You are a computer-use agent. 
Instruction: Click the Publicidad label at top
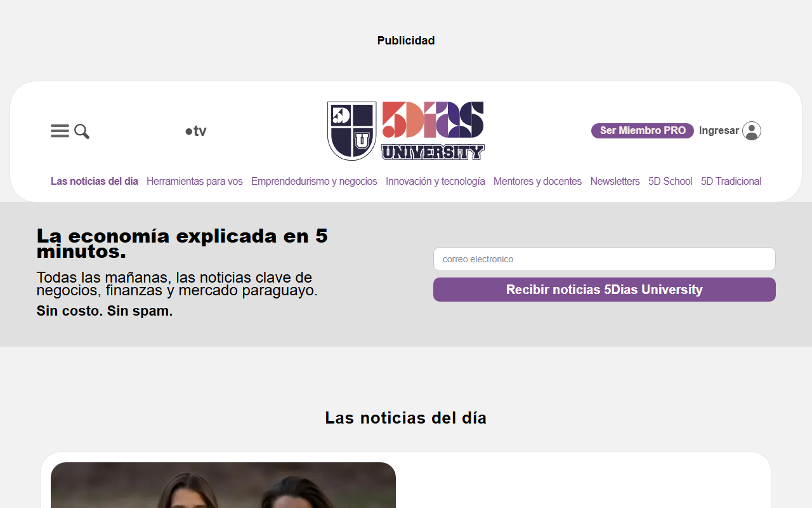[406, 41]
